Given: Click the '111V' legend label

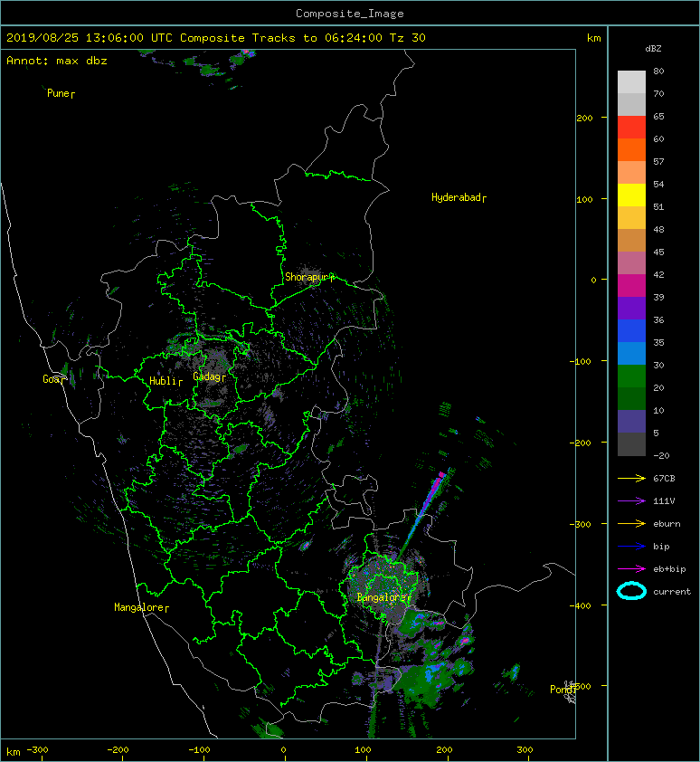Looking at the screenshot, I should pyautogui.click(x=664, y=501).
